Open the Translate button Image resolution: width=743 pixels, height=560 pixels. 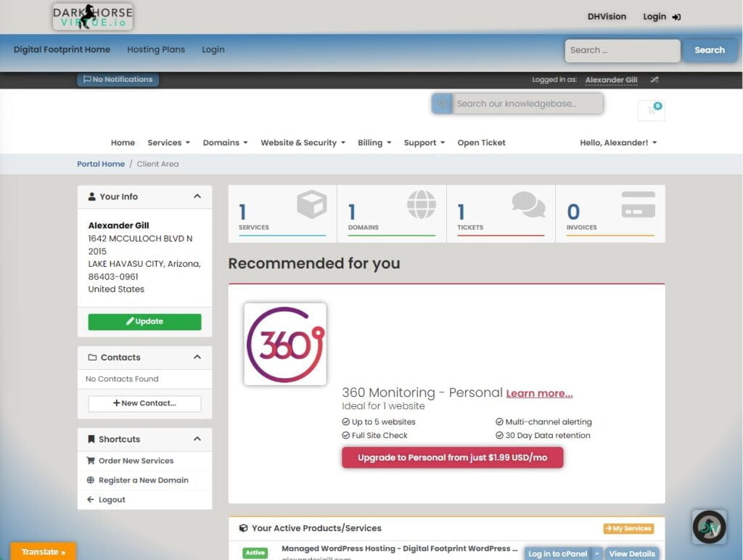[43, 551]
